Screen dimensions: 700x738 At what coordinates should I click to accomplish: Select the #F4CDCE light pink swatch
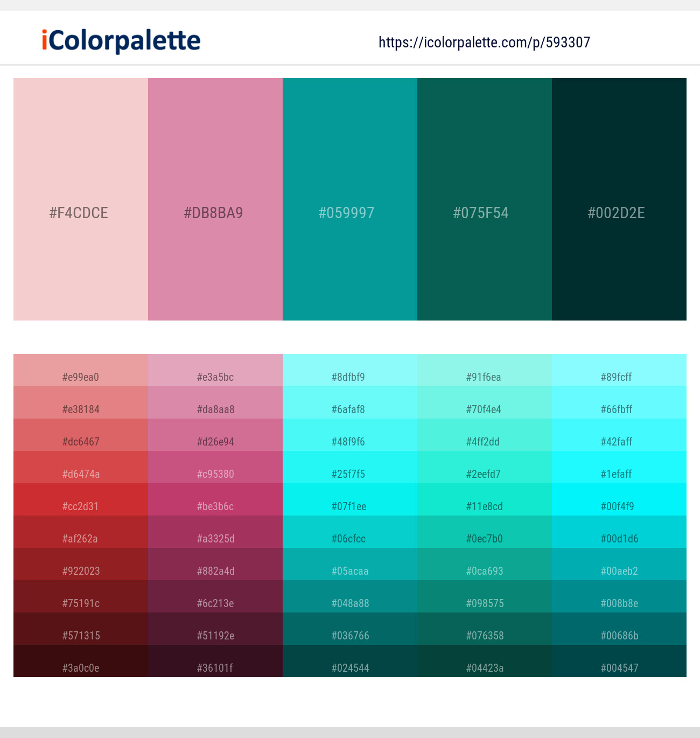[x=81, y=199]
